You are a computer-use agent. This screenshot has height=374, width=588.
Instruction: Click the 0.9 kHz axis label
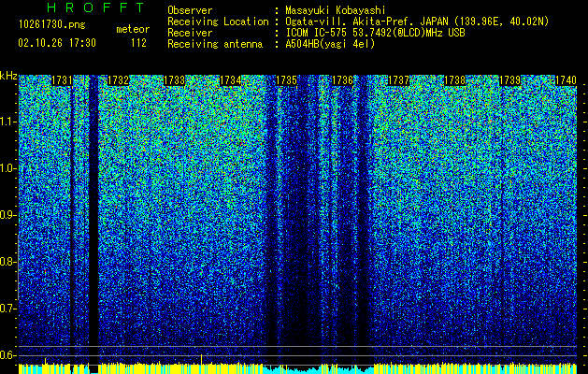(x=8, y=215)
